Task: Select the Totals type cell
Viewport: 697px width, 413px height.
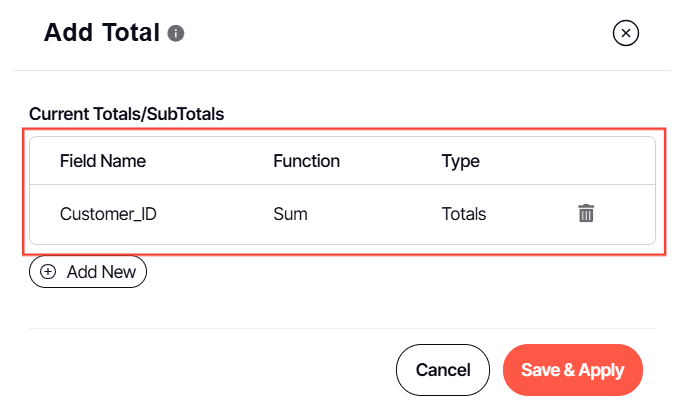Action: (464, 213)
